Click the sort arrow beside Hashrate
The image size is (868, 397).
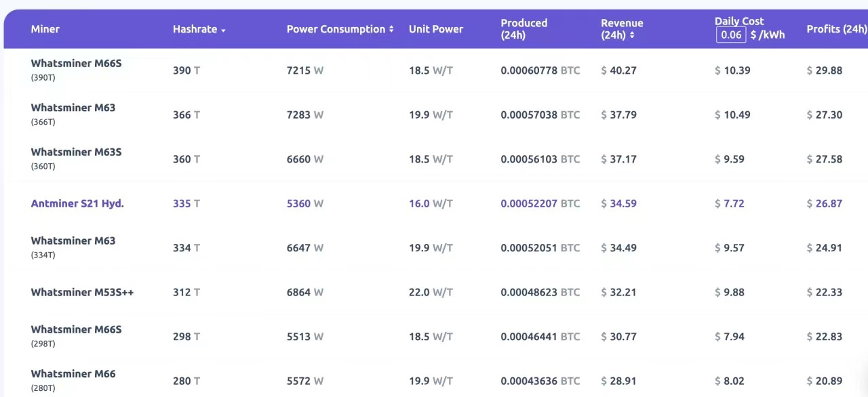(223, 30)
